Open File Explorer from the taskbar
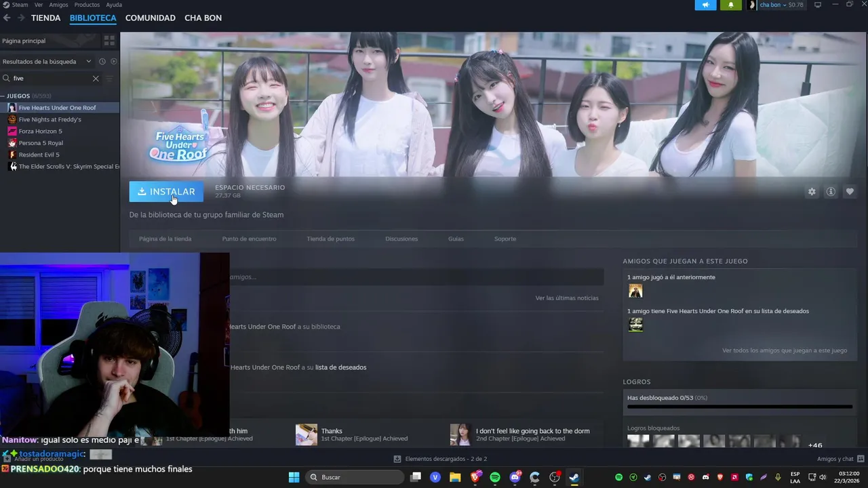The image size is (868, 488). (x=455, y=477)
